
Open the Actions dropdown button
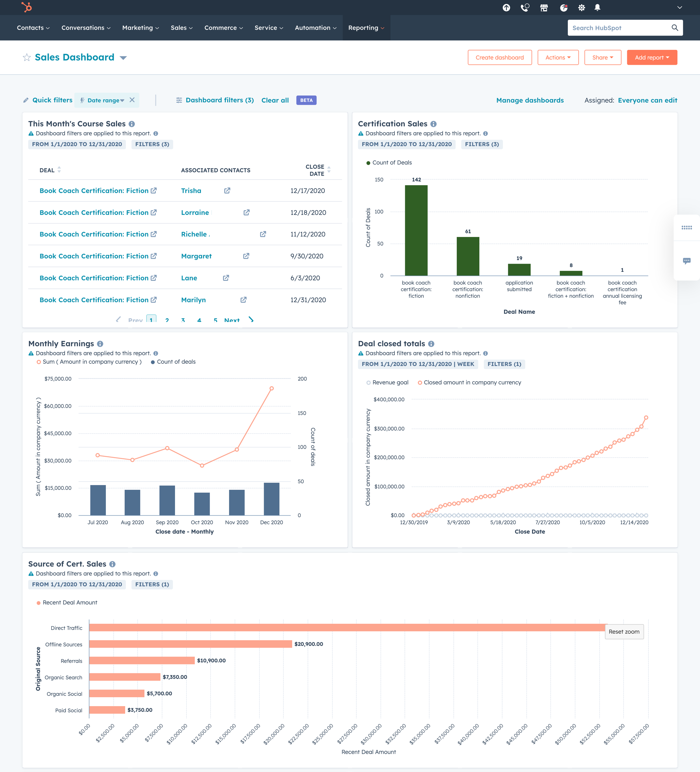[x=558, y=57]
